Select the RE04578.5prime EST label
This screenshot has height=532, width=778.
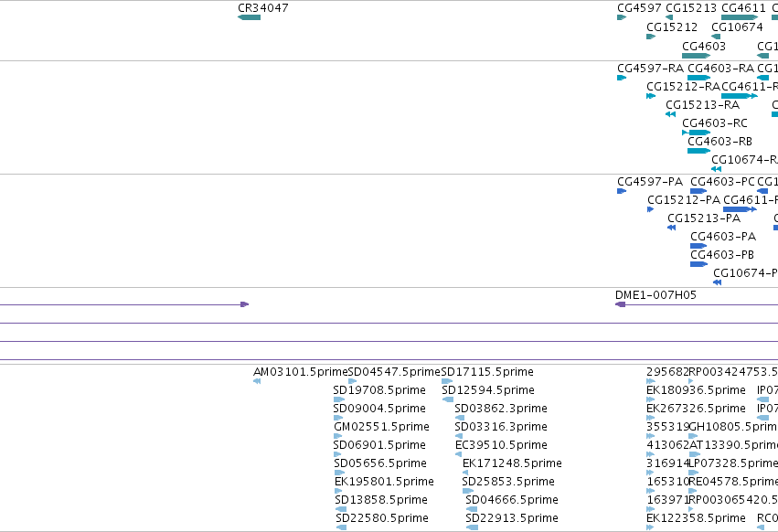coord(733,482)
